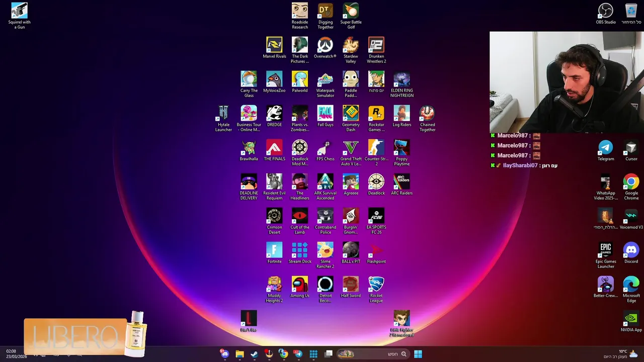644x362 pixels.
Task: Open Carry The Glass game icon
Action: click(x=249, y=84)
